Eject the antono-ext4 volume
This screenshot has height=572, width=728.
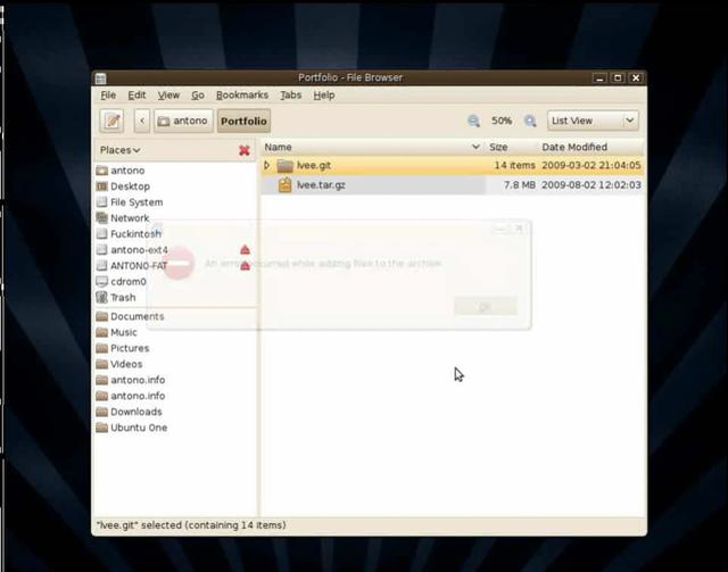[245, 250]
